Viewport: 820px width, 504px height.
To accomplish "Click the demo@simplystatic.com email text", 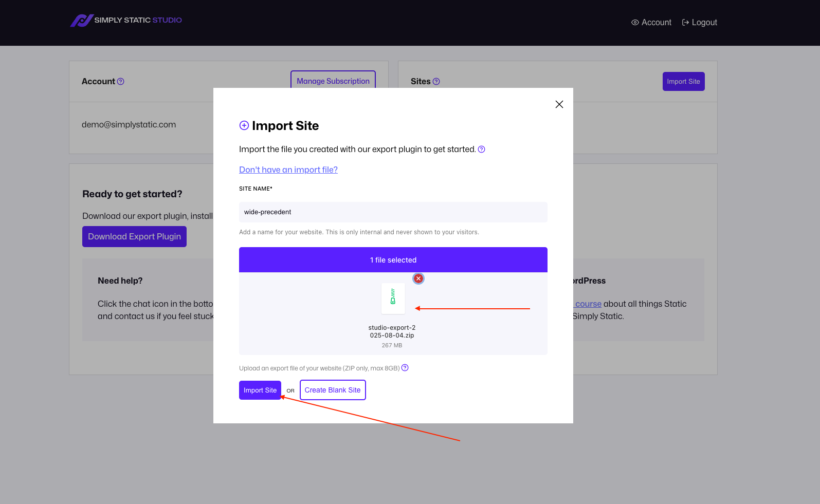I will (x=129, y=125).
